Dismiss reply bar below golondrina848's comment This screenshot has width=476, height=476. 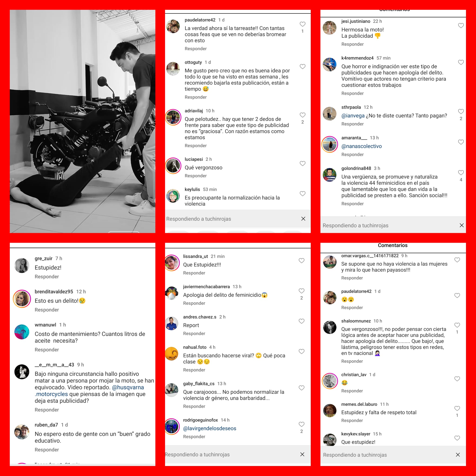pyautogui.click(x=462, y=225)
